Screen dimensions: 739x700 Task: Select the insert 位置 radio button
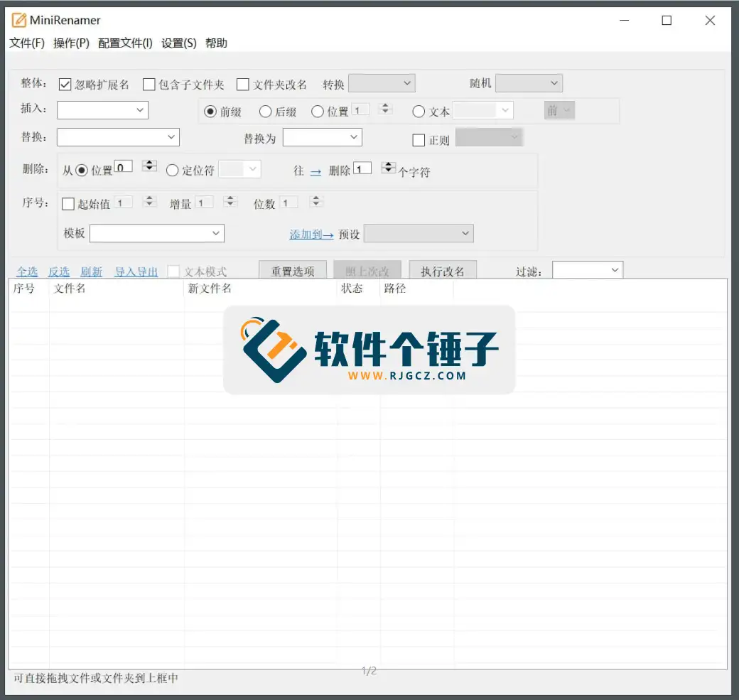pyautogui.click(x=318, y=112)
